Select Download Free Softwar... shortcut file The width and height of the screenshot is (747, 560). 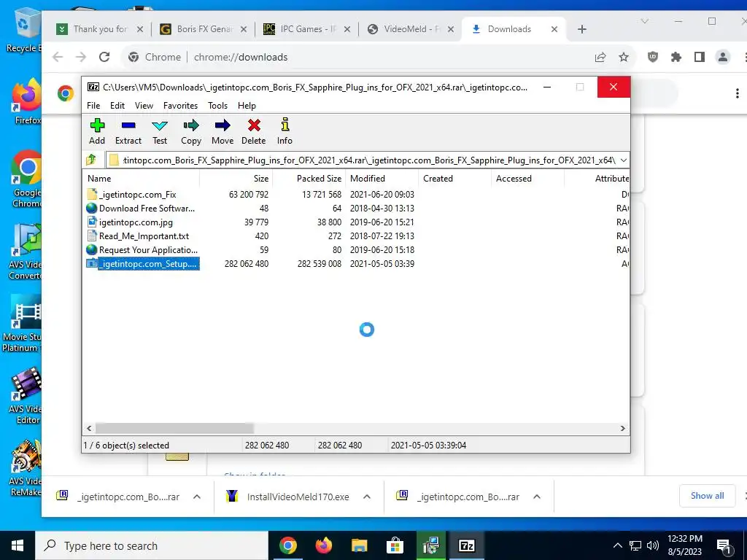click(x=147, y=208)
